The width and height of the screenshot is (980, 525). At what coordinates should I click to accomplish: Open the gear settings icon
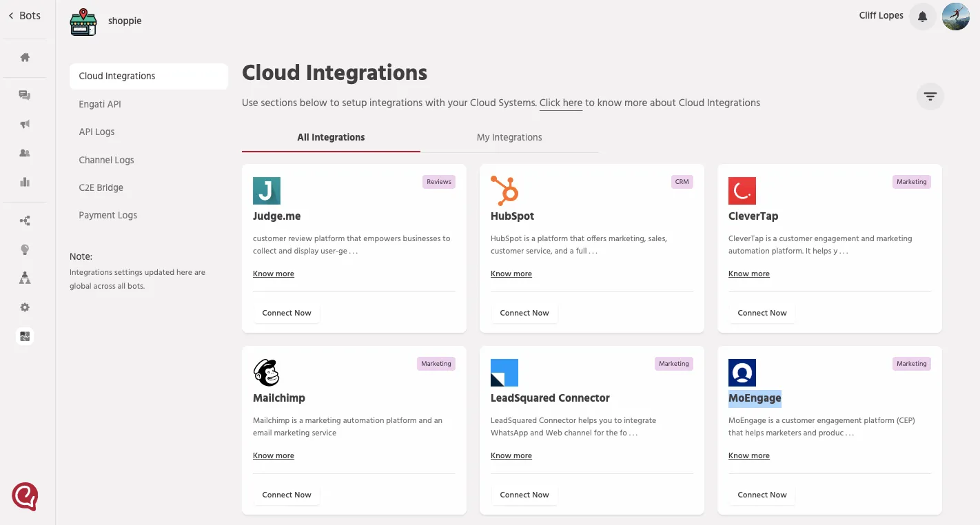25,307
